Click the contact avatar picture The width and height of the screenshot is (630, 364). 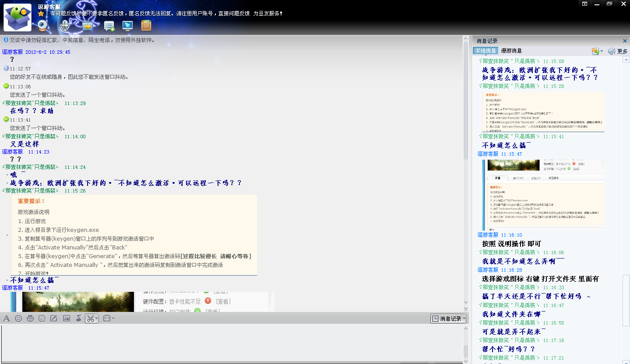(x=18, y=17)
